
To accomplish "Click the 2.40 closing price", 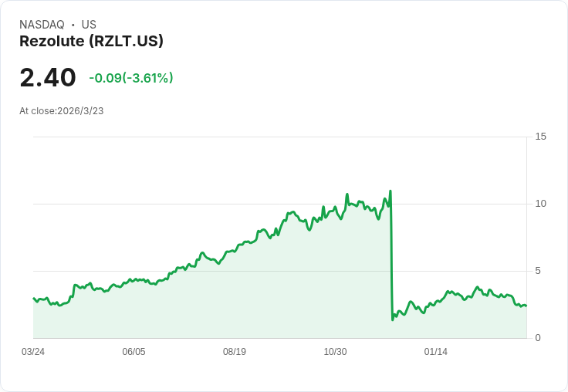I will [48, 78].
